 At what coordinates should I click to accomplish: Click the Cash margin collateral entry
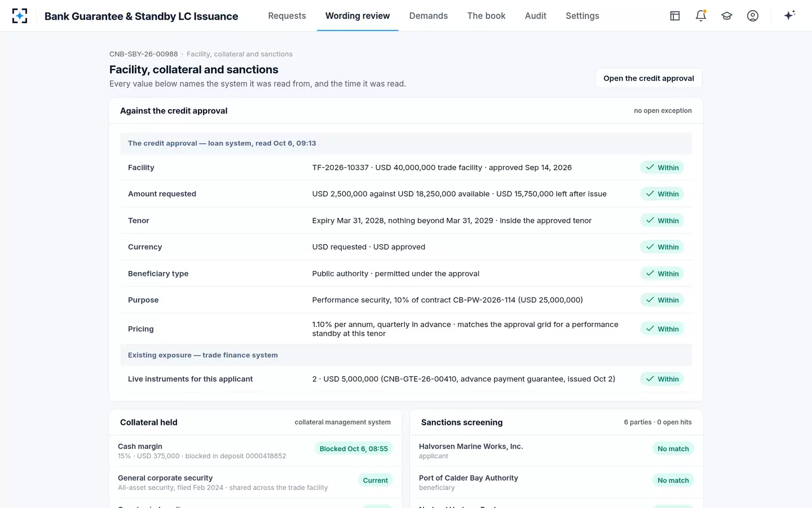point(255,451)
